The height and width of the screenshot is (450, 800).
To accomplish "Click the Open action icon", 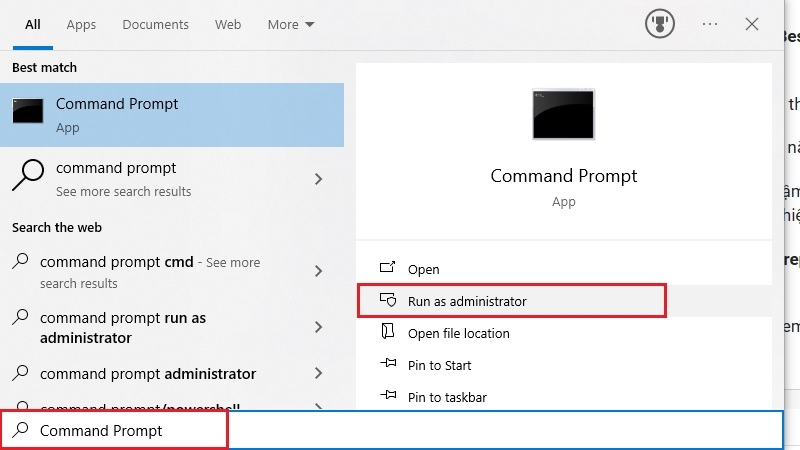I will (387, 268).
